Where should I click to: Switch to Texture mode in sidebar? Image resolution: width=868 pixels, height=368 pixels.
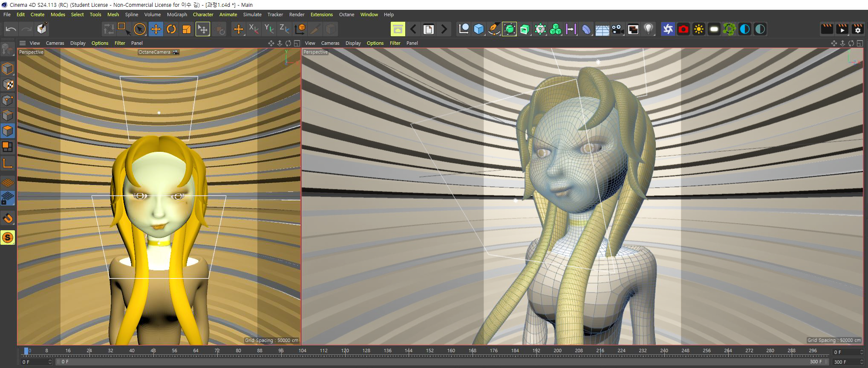[8, 84]
